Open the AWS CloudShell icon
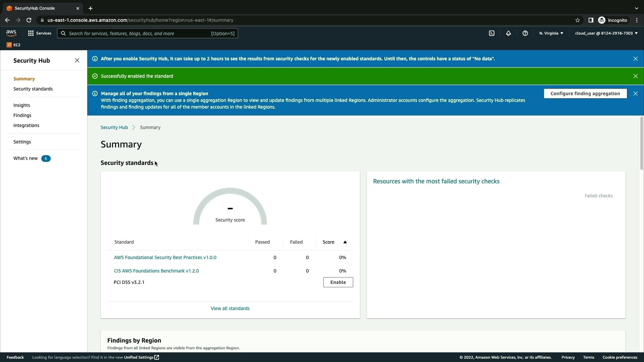Viewport: 644px width, 362px height. coord(492,33)
